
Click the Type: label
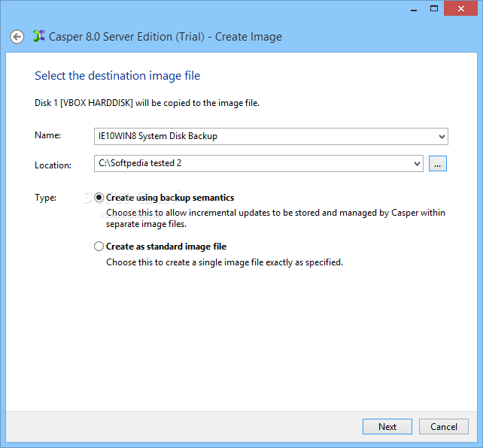pos(45,198)
